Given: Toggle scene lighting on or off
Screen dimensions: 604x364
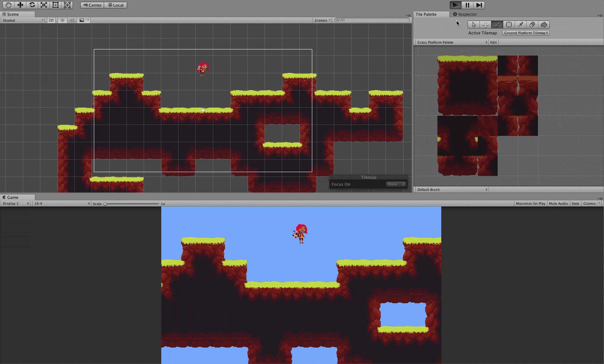Looking at the screenshot, I should 62,20.
